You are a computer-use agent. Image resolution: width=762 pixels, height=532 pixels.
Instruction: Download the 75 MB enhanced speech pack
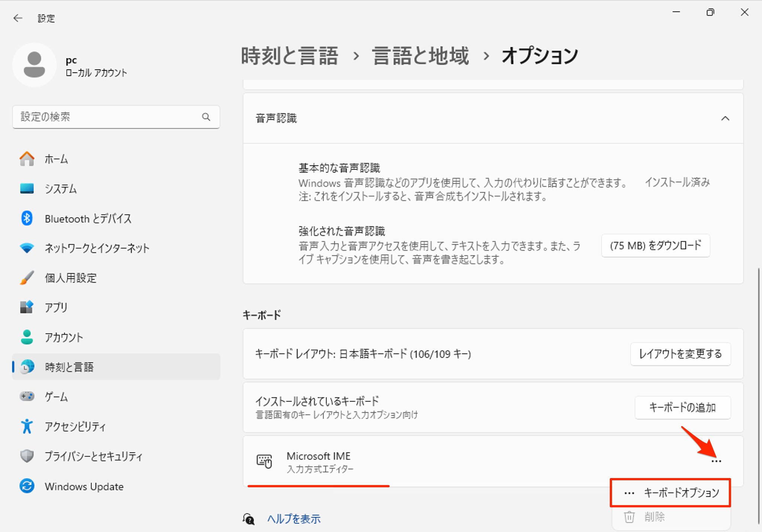click(655, 246)
